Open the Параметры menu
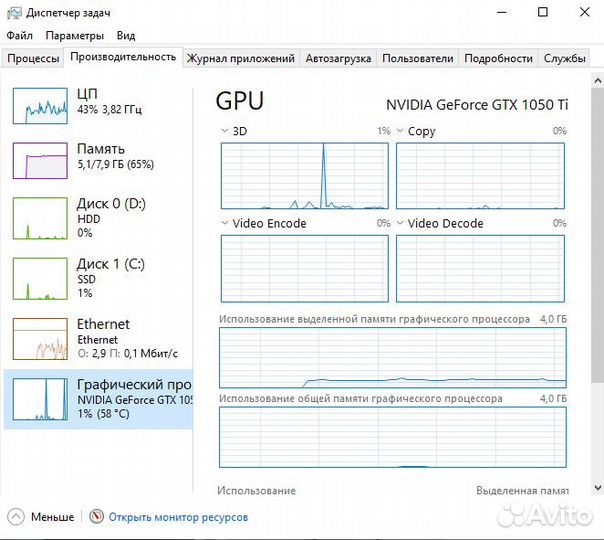604x540 pixels. click(74, 36)
